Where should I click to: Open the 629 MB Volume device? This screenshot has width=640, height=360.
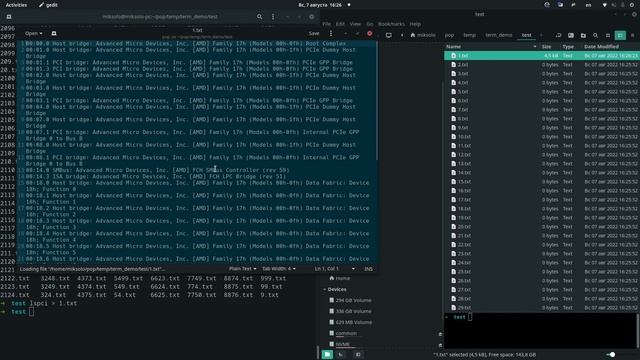coord(351,322)
